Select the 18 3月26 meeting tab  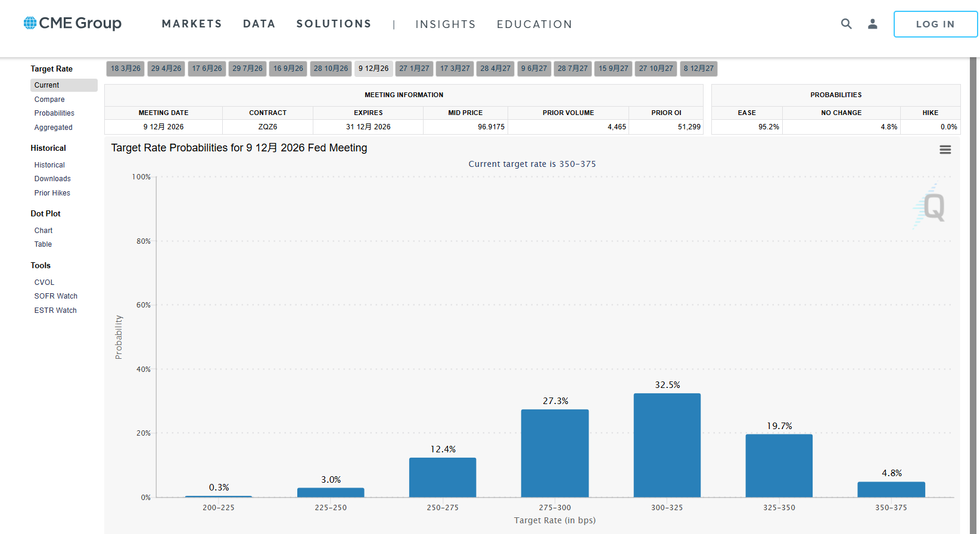pos(126,69)
